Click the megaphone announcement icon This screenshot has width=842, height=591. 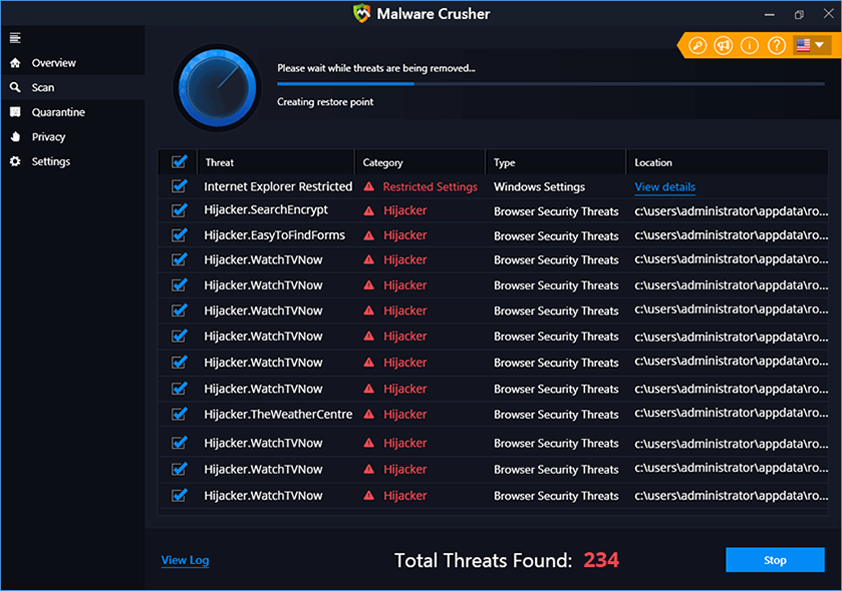pos(723,46)
